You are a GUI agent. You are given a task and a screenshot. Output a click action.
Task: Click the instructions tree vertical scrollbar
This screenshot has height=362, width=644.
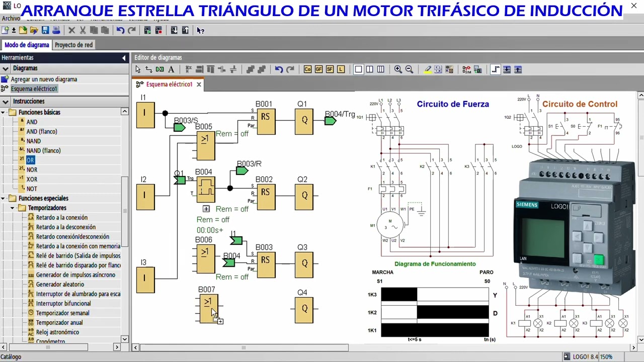coord(125,211)
